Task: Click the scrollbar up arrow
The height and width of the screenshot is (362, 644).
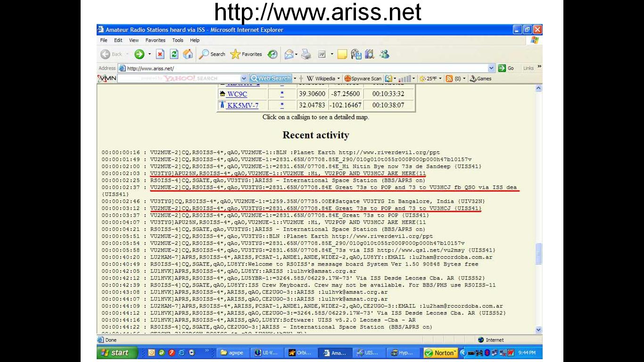Action: point(538,88)
